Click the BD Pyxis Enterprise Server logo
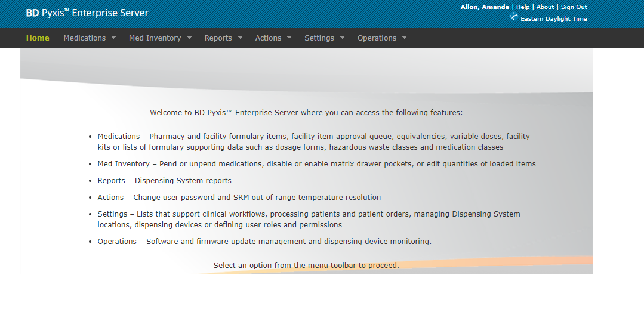 click(87, 13)
